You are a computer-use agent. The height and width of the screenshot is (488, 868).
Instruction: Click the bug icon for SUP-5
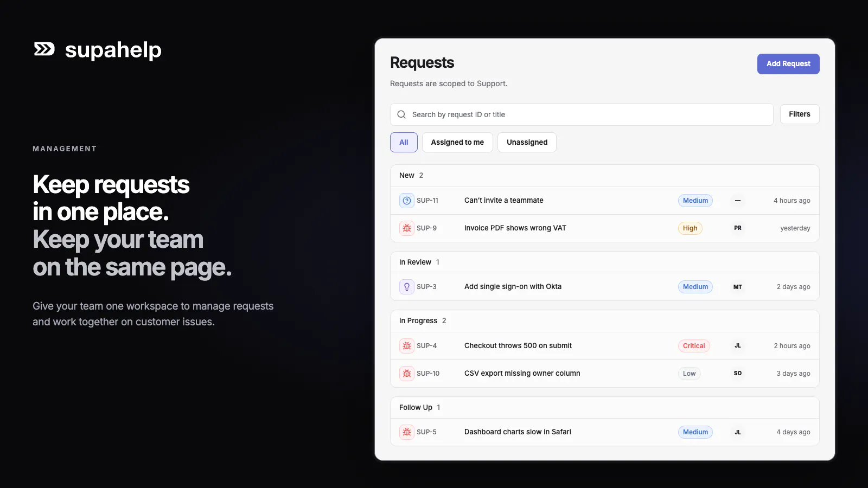click(407, 432)
